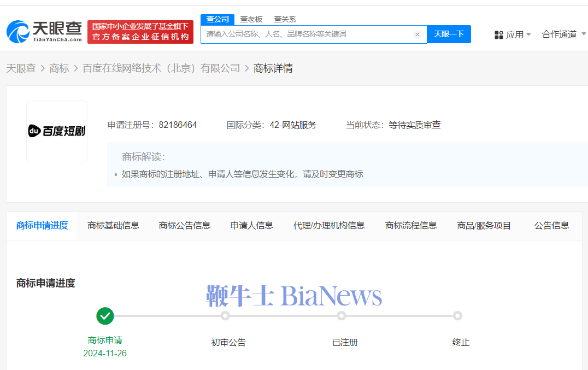Go to 商标 in the breadcrumb
Viewport: 588px width, 370px height.
(59, 68)
